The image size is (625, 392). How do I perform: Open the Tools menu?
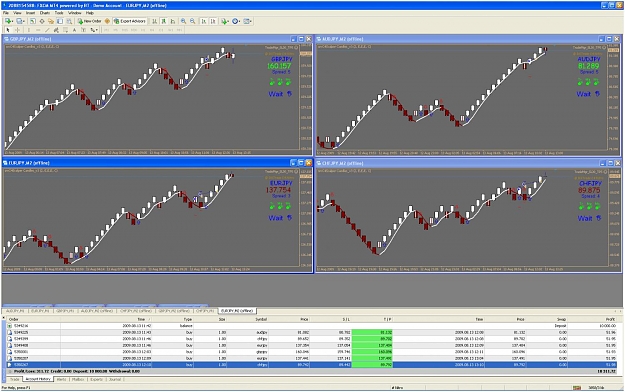[59, 13]
